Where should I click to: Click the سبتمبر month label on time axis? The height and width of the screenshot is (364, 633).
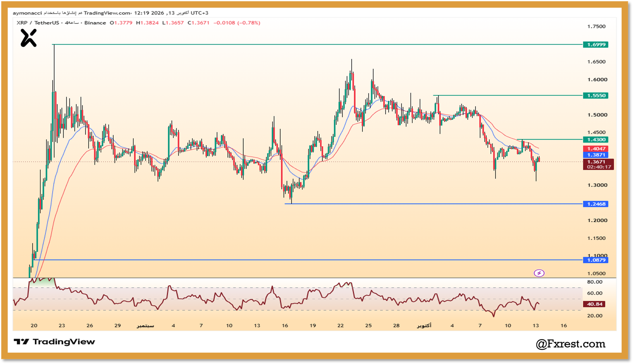coord(145,326)
